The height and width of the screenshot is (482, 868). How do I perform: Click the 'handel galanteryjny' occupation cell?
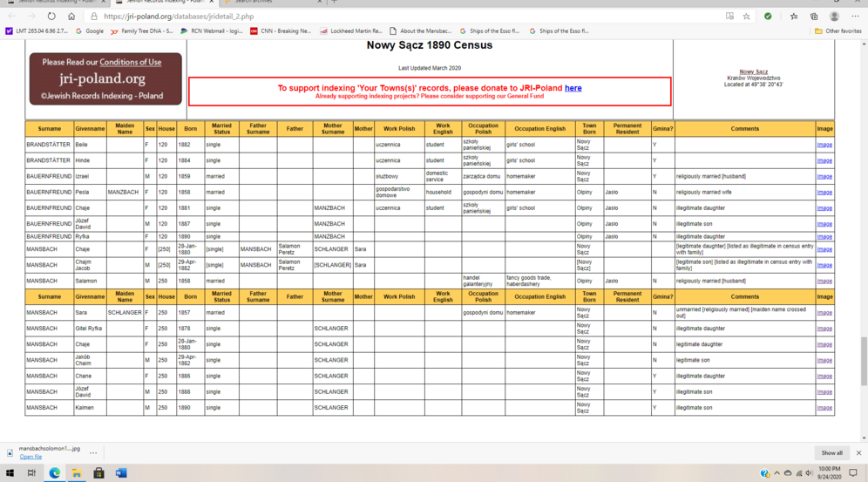(x=483, y=281)
